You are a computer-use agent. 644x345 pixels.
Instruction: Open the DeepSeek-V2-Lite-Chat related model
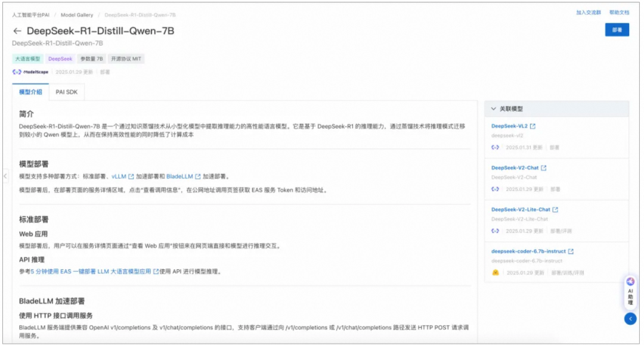point(521,210)
